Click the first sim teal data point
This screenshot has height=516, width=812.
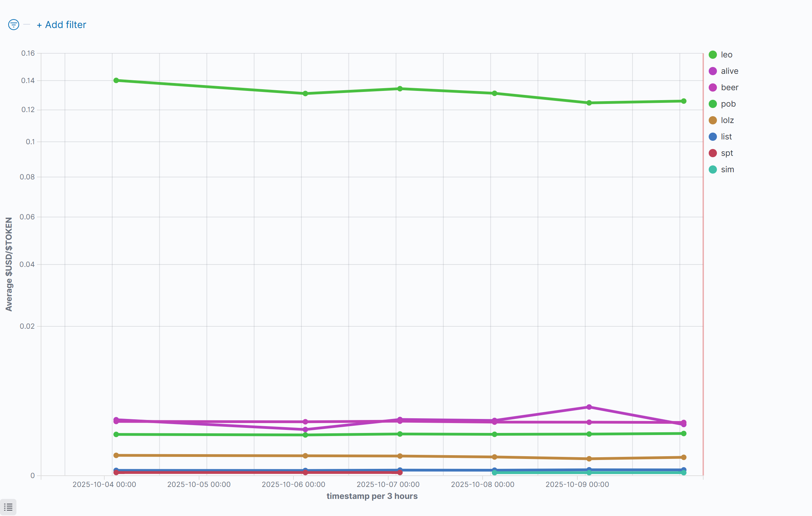click(x=495, y=473)
